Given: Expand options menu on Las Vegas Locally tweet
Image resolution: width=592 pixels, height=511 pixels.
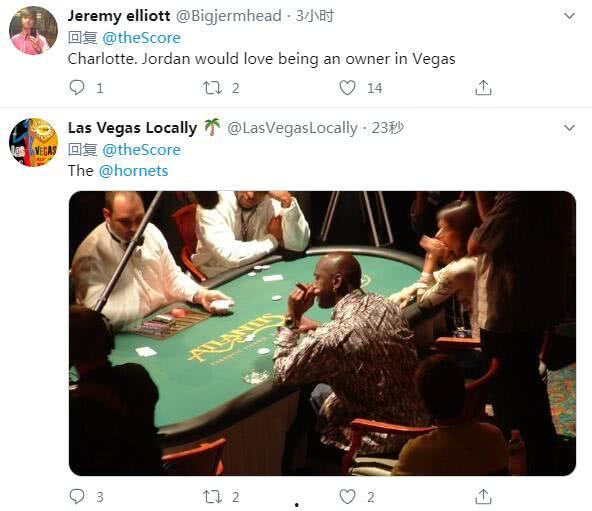Looking at the screenshot, I should [x=569, y=128].
